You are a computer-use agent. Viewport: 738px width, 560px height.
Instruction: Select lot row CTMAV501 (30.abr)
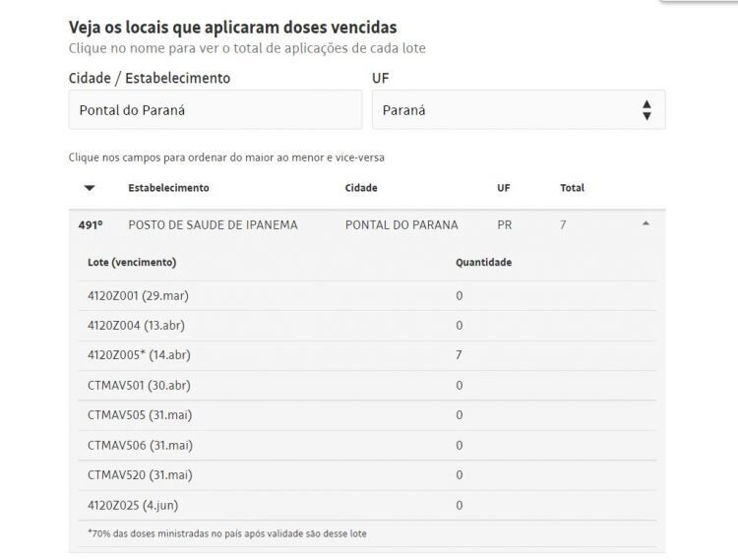[x=367, y=386]
